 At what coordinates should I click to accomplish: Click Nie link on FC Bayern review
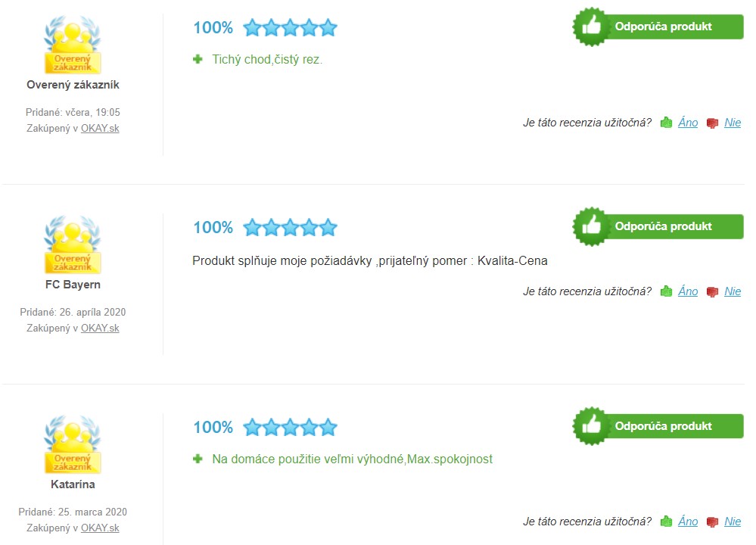[733, 291]
